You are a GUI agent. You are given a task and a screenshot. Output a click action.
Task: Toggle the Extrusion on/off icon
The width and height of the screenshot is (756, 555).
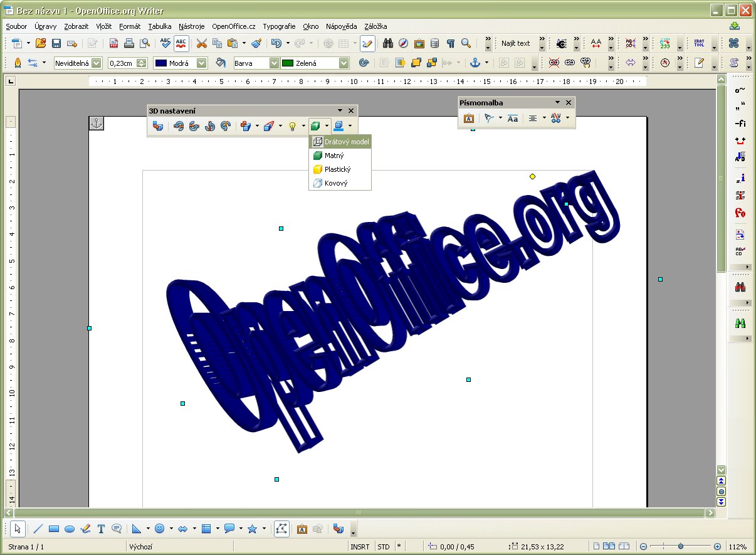coord(158,126)
